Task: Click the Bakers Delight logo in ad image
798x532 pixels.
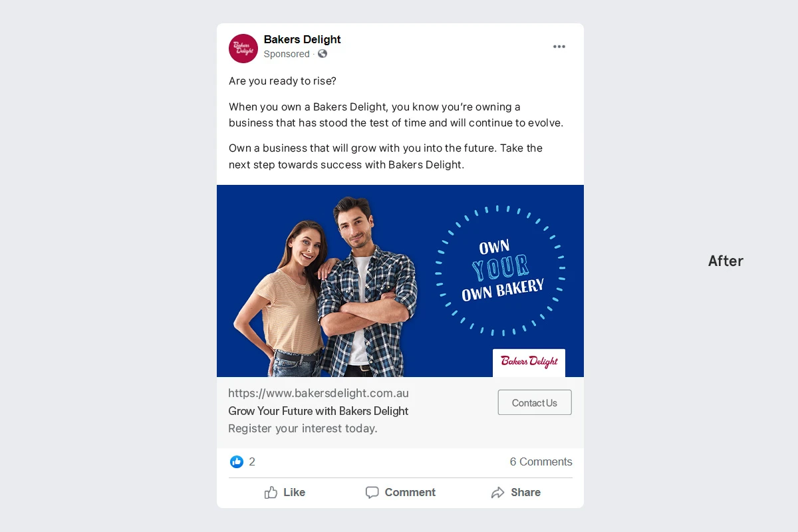Action: [x=529, y=362]
